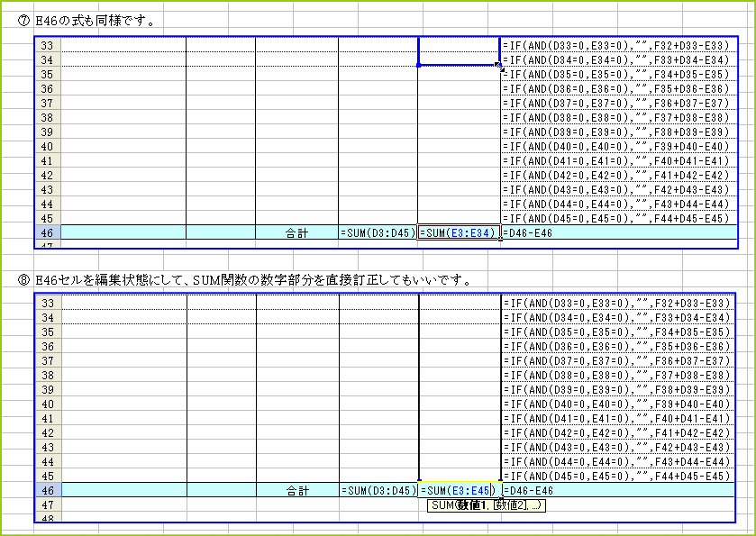
Task: Click formula ending F39+D40-E40 in step ⑧ sheet
Action: pos(619,404)
